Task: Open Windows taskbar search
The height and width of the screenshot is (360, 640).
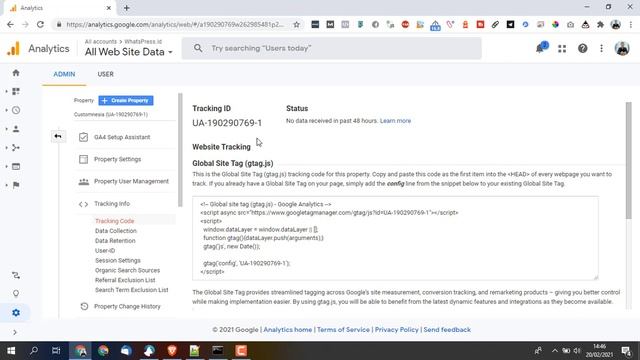Action: (x=34, y=351)
